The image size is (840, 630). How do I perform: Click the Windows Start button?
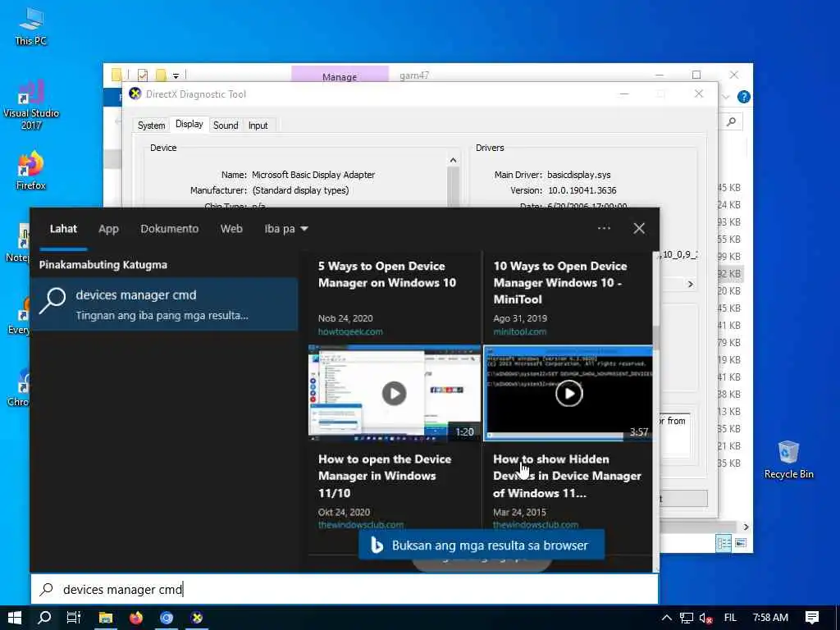pos(15,618)
